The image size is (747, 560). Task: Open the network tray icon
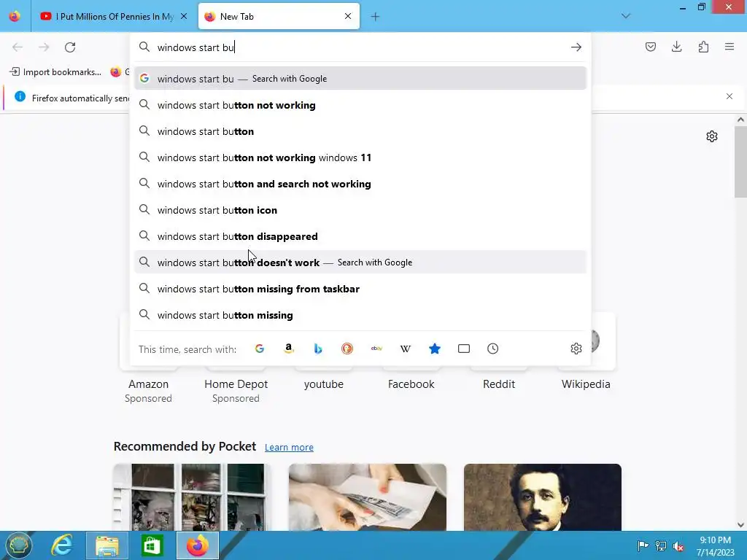[661, 546]
